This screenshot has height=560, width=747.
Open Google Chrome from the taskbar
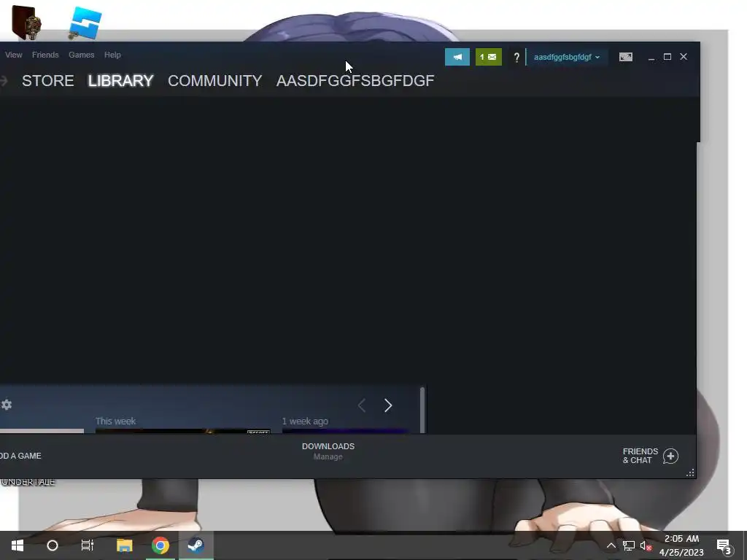(160, 545)
